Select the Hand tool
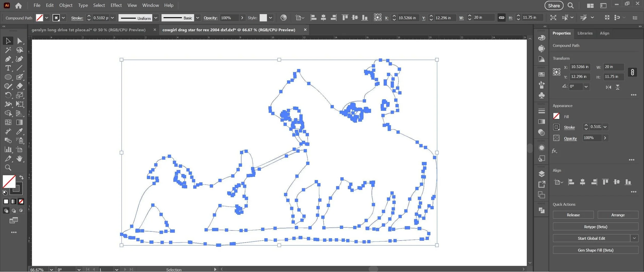Screen dimensions: 644x272 [20, 159]
